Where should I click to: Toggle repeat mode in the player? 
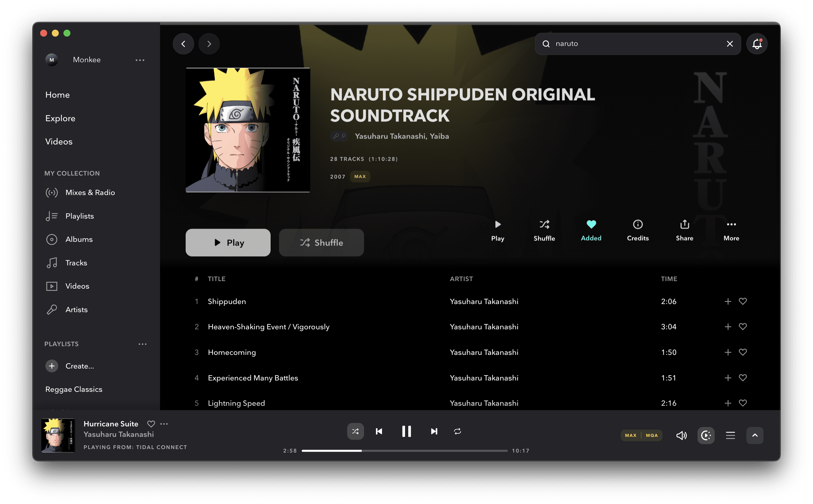457,431
